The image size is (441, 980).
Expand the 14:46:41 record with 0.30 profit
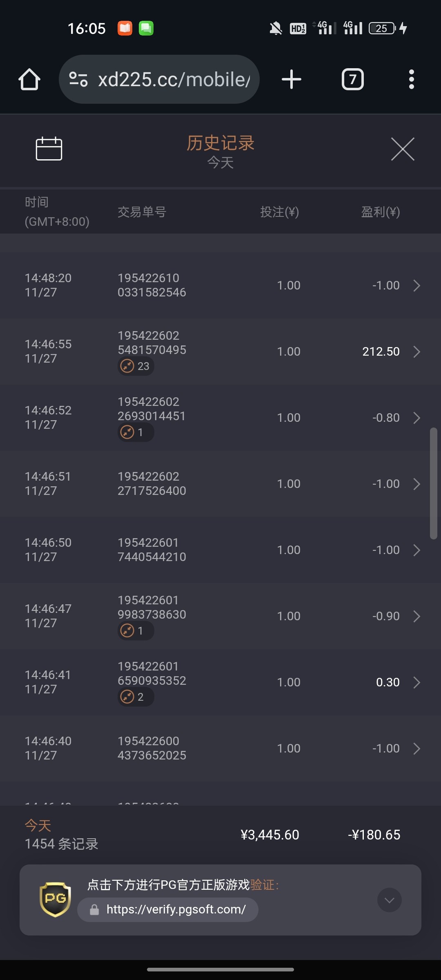click(x=416, y=682)
